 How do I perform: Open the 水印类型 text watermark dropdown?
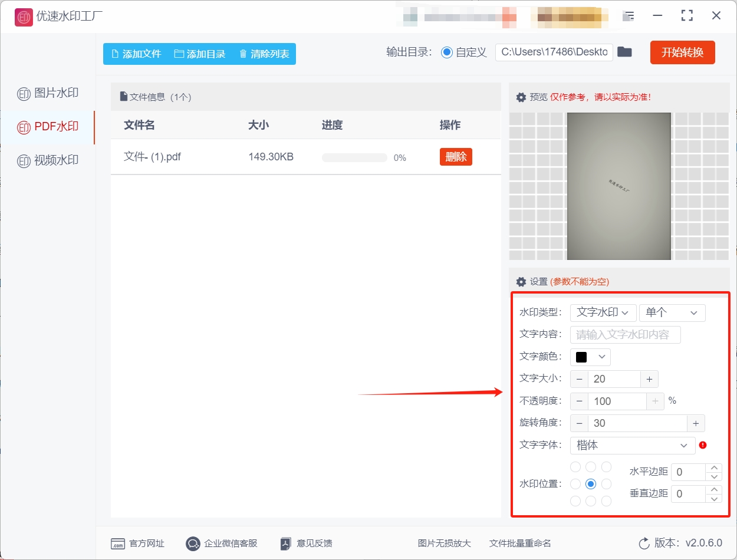(603, 312)
